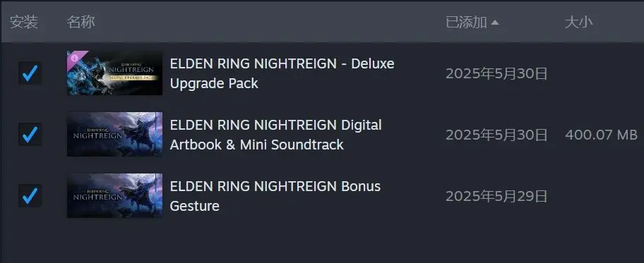
Task: Sort DLC list by 已添加 column
Action: [x=466, y=22]
